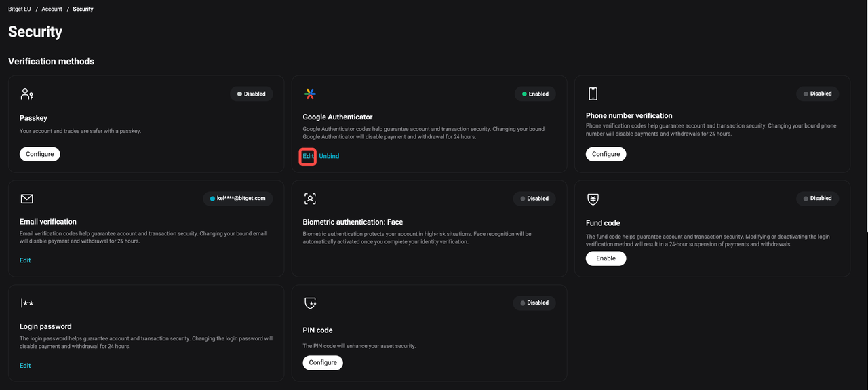Screen dimensions: 868x390
Task: Go to Account breadcrumb
Action: click(52, 9)
